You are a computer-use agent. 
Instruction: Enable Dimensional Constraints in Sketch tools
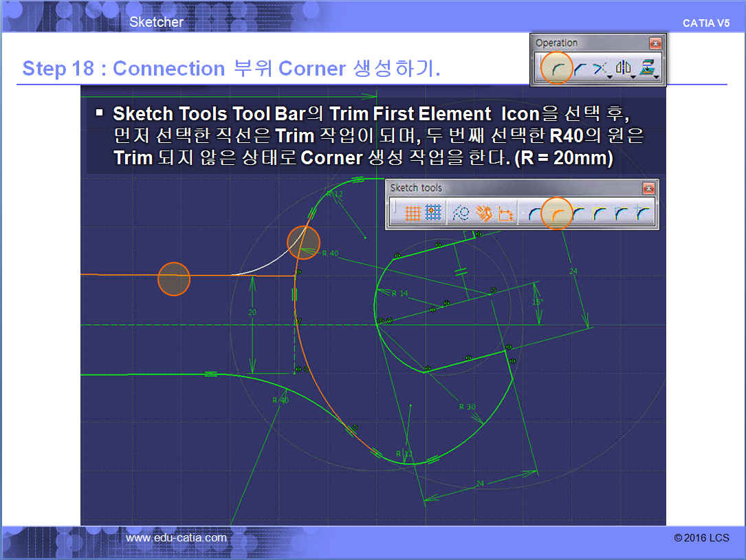pyautogui.click(x=505, y=214)
